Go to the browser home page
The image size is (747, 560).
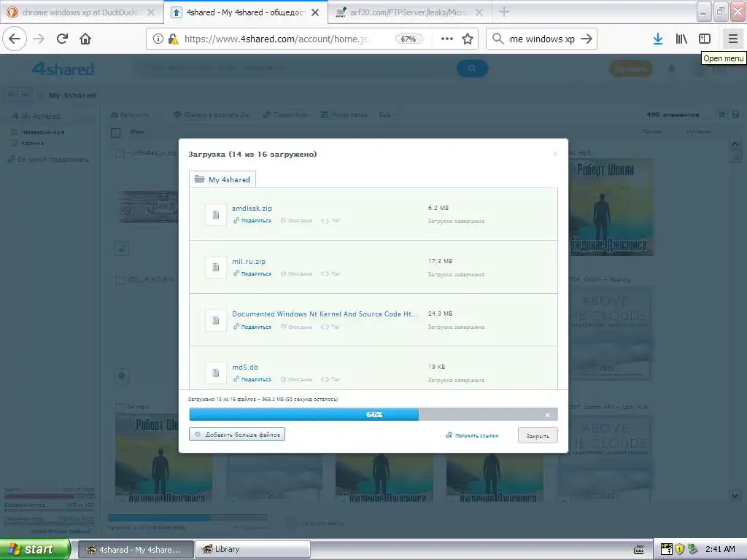tap(85, 39)
